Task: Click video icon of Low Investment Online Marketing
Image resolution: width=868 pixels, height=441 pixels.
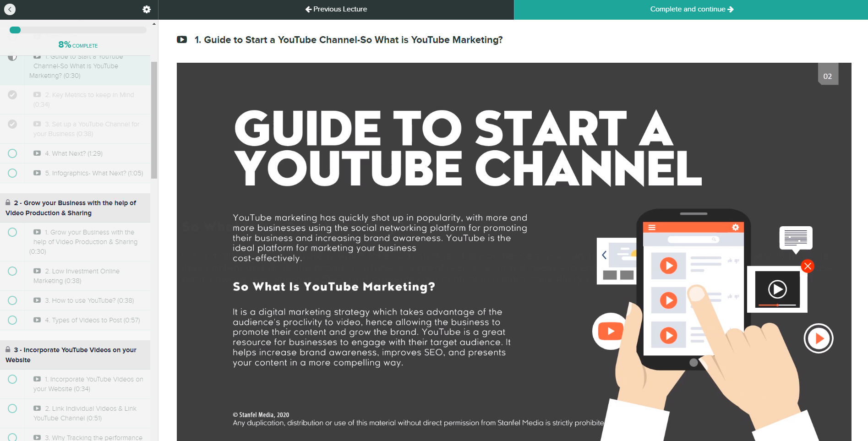Action: click(x=37, y=271)
